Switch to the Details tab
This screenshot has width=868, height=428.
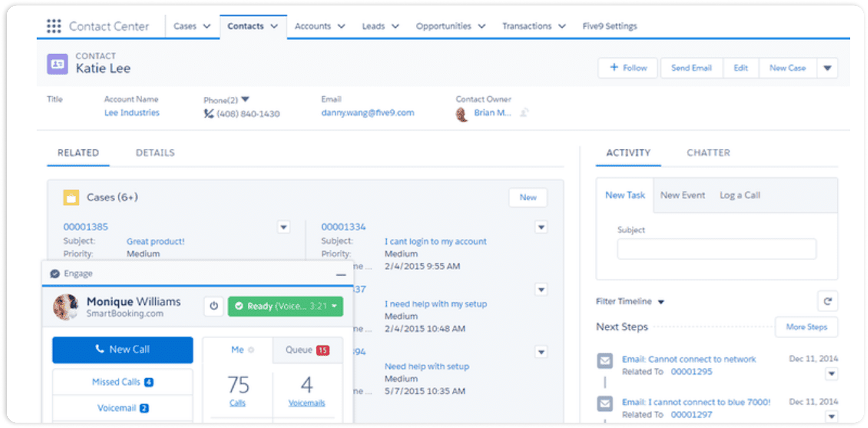point(155,153)
